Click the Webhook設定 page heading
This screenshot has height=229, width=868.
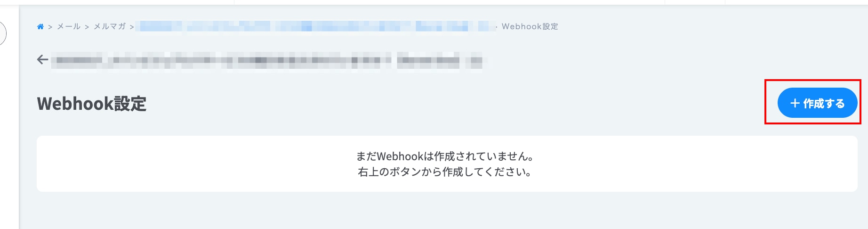pos(92,104)
